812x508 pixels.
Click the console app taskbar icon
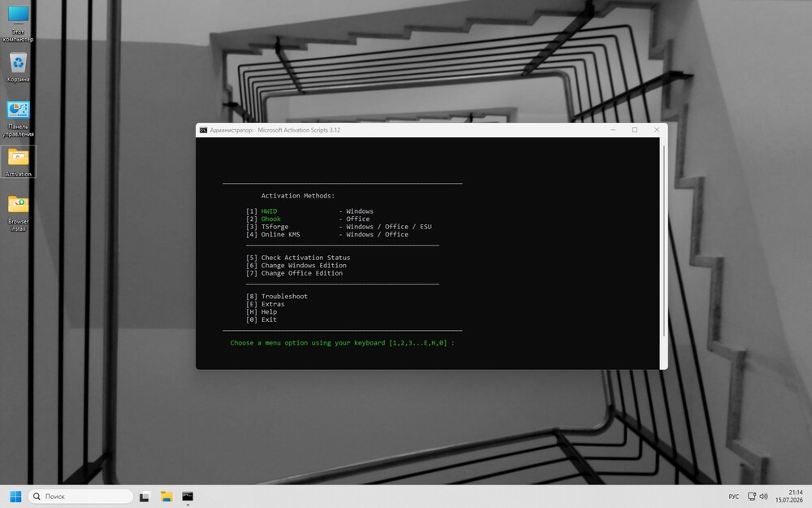click(188, 496)
